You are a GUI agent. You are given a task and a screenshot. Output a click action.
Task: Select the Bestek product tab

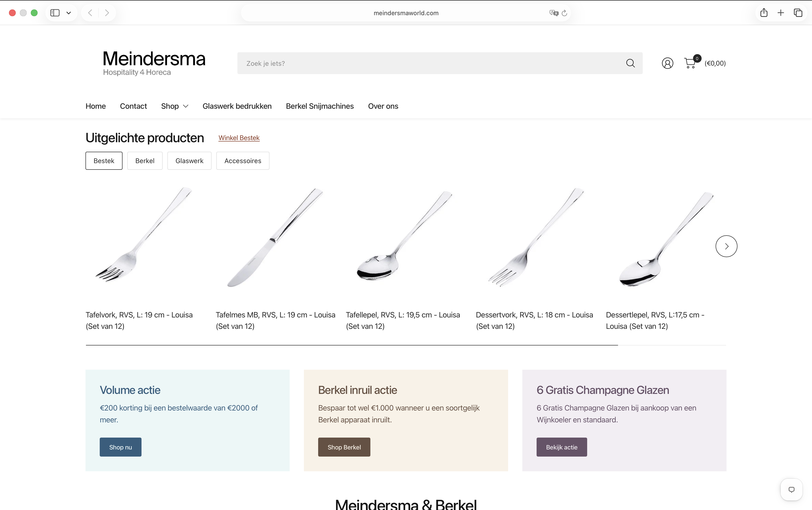[104, 161]
